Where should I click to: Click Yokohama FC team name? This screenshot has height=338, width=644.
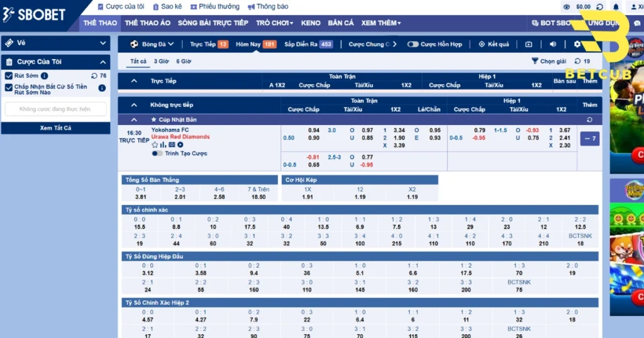pos(170,130)
